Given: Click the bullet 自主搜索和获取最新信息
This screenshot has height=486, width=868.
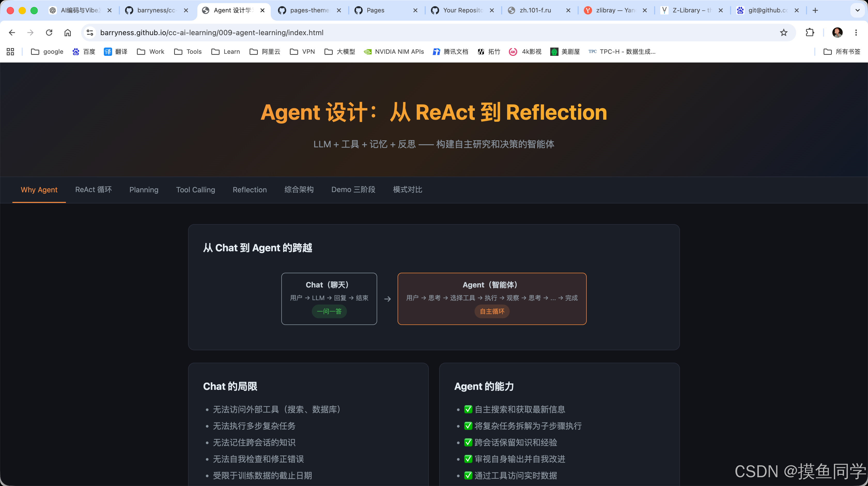Looking at the screenshot, I should pos(515,409).
